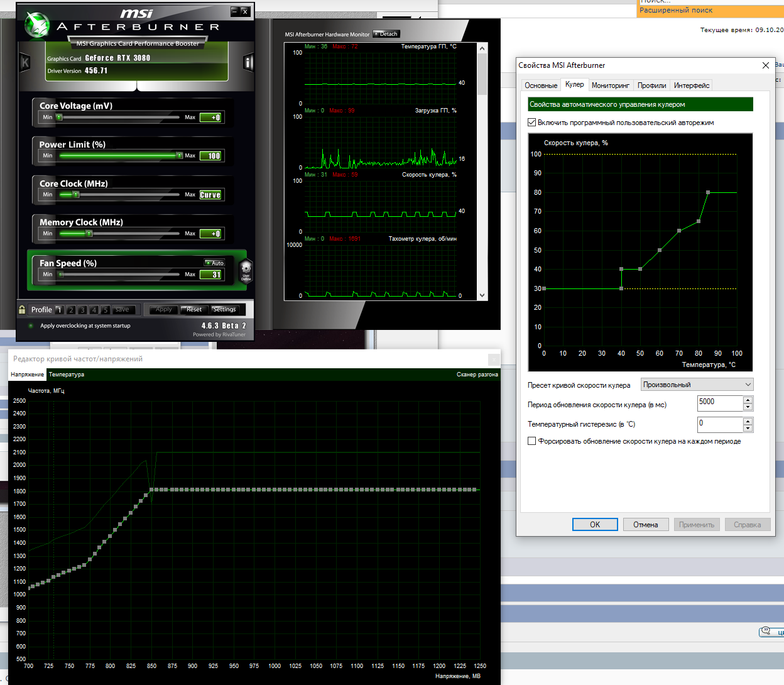This screenshot has width=784, height=685.
Task: Decrease the fan update period stepper
Action: coord(748,407)
